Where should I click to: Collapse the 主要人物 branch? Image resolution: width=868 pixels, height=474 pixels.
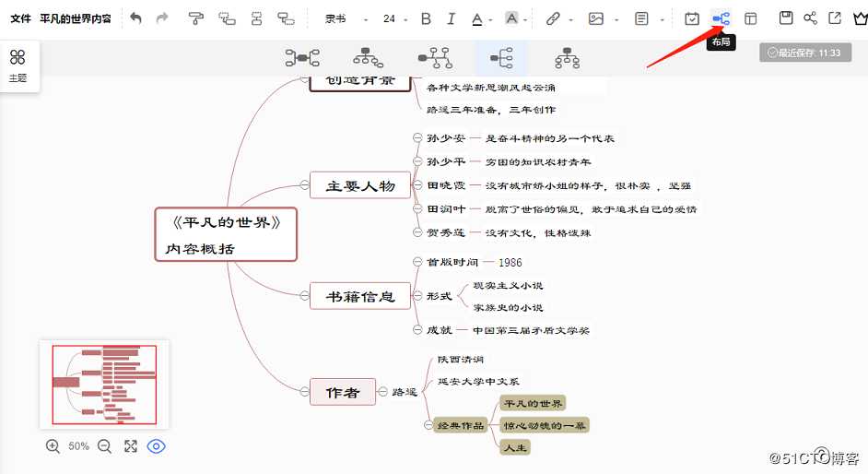(x=304, y=185)
